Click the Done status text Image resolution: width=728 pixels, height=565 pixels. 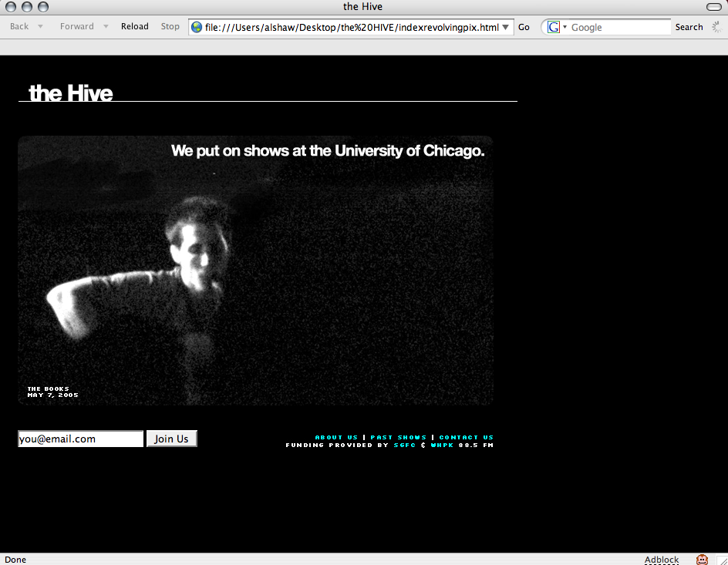[15, 560]
